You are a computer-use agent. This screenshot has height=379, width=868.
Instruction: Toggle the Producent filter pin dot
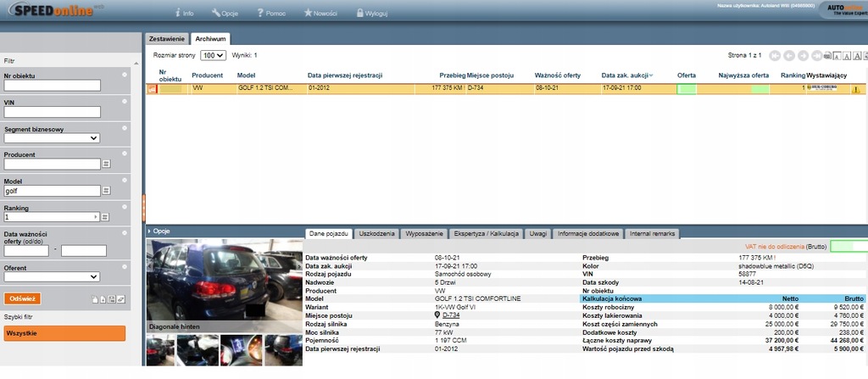pos(125,153)
